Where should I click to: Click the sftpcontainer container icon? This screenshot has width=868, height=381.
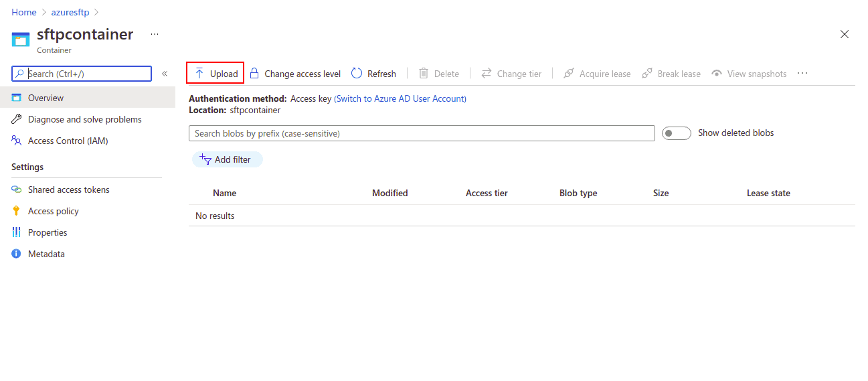pos(21,40)
